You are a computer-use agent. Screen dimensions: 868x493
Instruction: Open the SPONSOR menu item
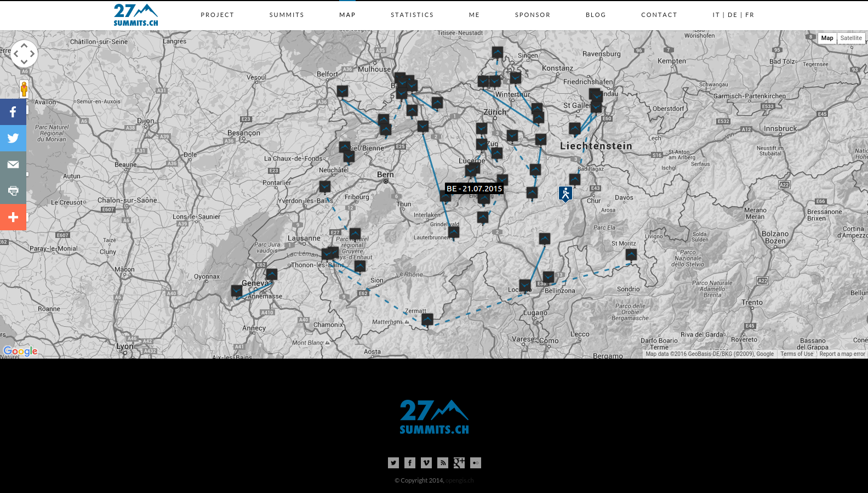pyautogui.click(x=533, y=15)
